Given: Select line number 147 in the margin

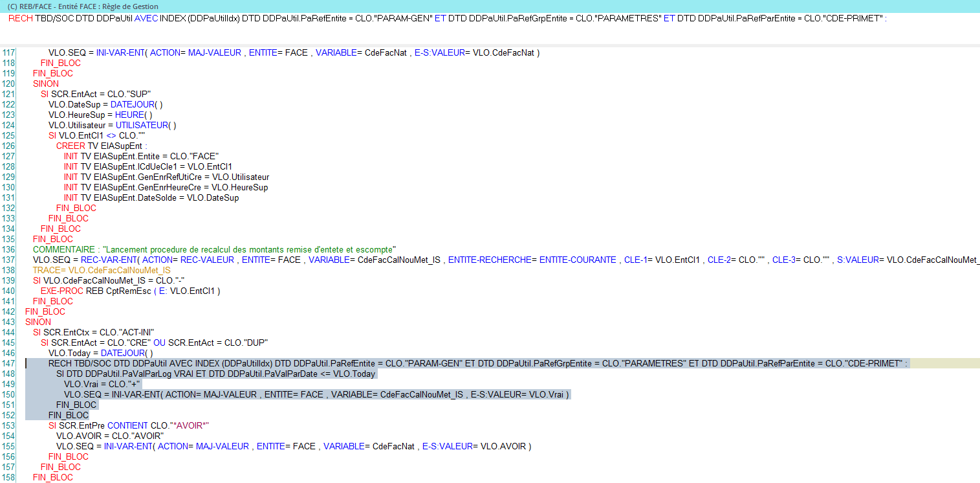Looking at the screenshot, I should point(9,363).
